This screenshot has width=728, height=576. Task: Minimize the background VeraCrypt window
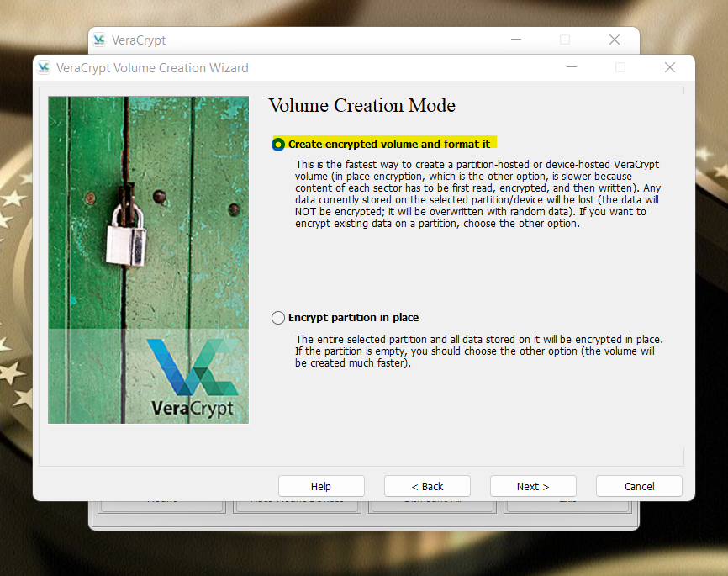click(x=516, y=40)
